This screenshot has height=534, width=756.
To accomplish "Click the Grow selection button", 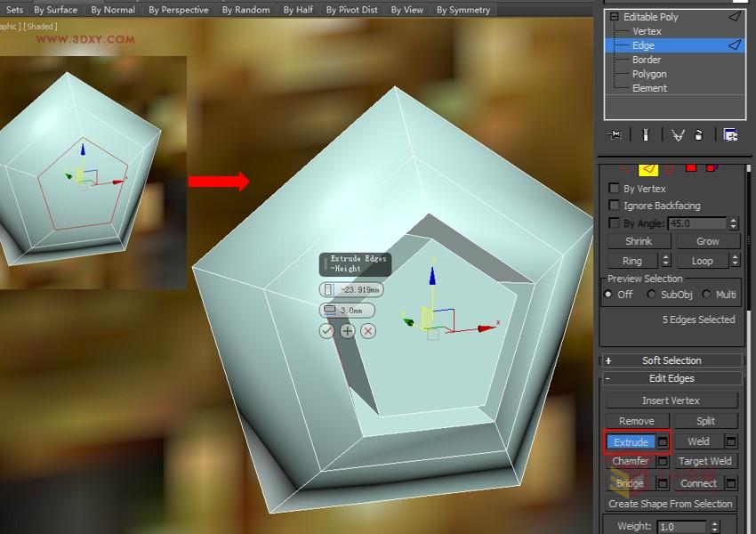I will tap(709, 240).
